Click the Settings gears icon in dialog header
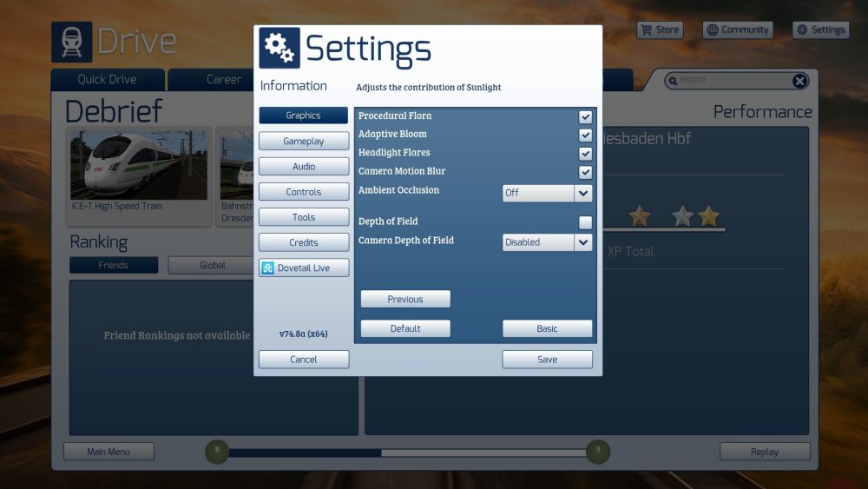868x489 pixels. (x=279, y=48)
